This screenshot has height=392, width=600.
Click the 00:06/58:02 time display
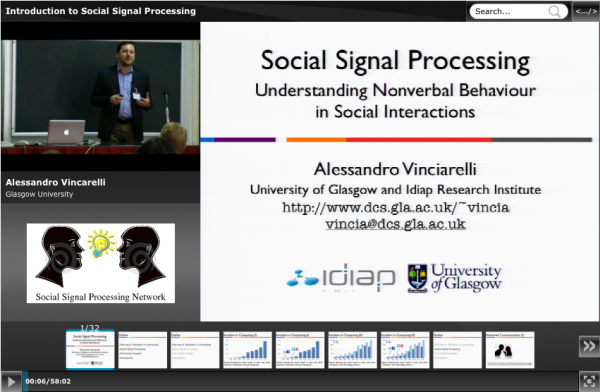(x=48, y=381)
